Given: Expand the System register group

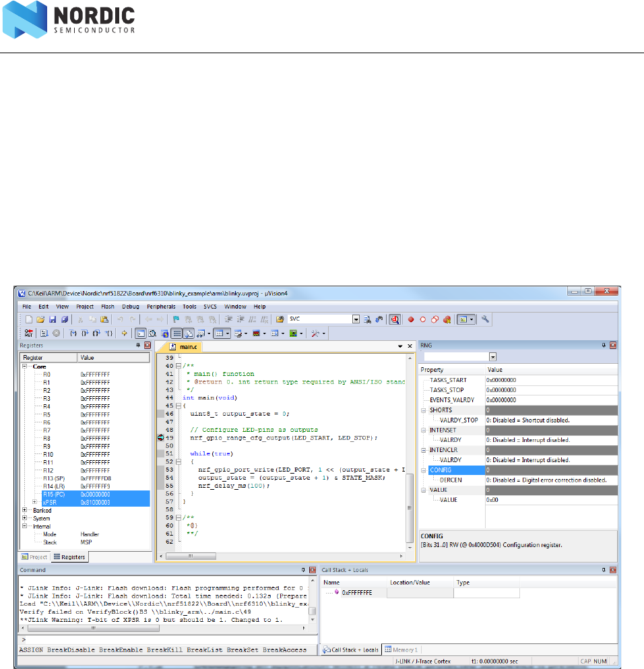Looking at the screenshot, I should pyautogui.click(x=24, y=518).
